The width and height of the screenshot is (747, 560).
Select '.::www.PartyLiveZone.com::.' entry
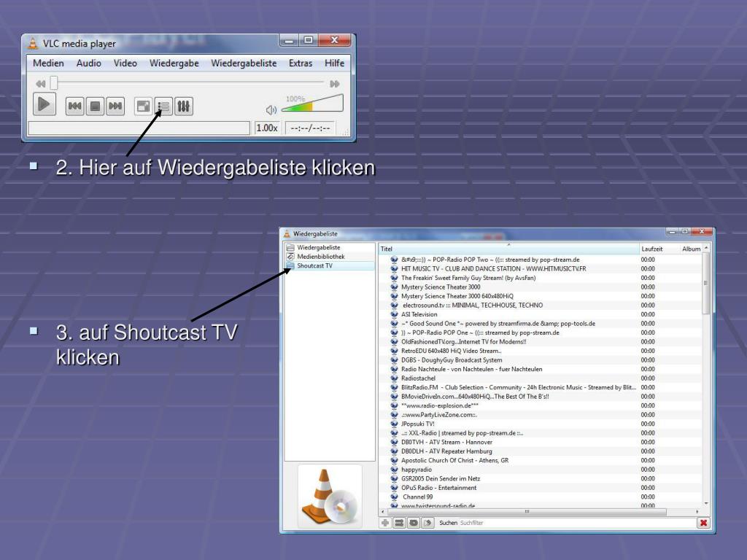438,415
